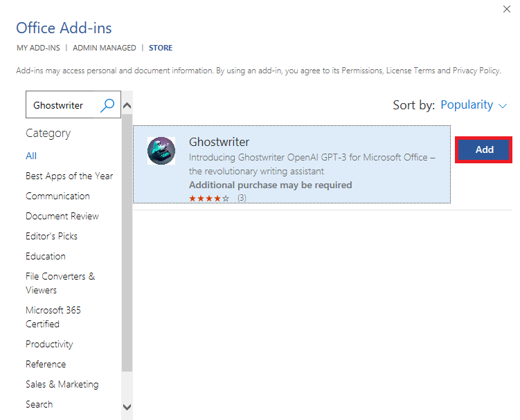Add the Ghostwriter add-in
This screenshot has width=520, height=420.
(484, 150)
